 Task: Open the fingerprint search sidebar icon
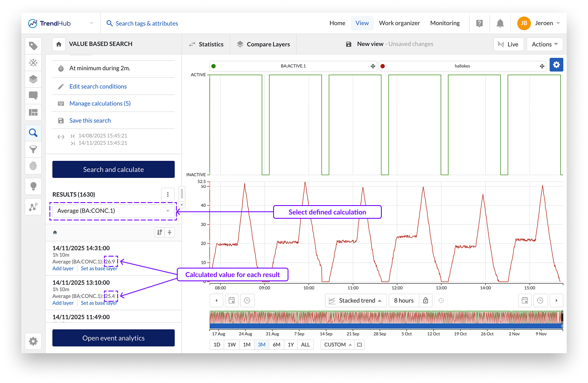click(33, 166)
